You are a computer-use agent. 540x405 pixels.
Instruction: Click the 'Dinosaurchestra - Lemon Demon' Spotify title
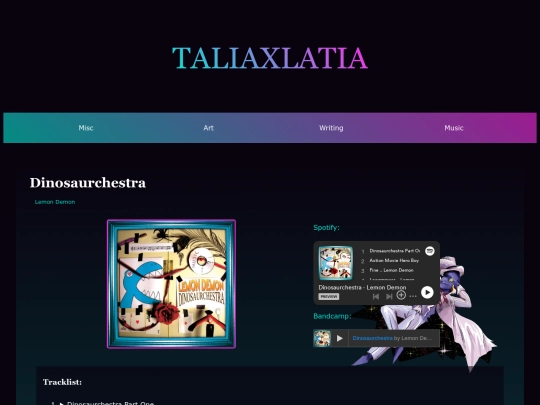[362, 287]
